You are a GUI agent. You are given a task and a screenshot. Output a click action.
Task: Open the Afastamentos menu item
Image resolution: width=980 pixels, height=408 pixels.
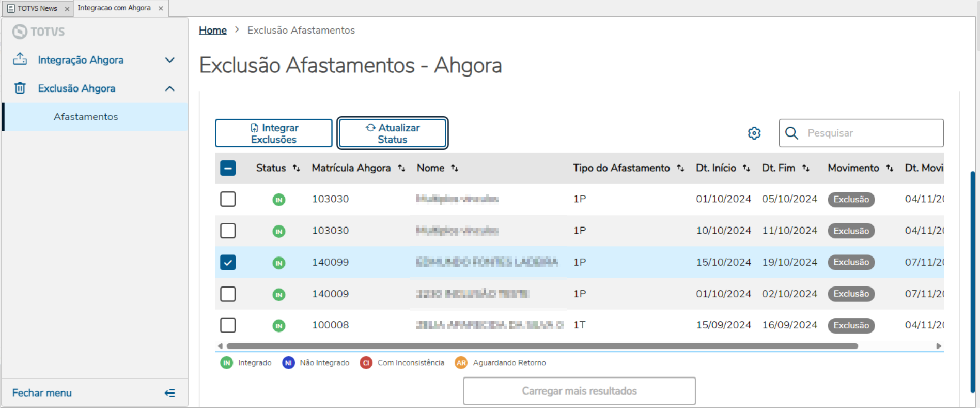click(x=96, y=117)
